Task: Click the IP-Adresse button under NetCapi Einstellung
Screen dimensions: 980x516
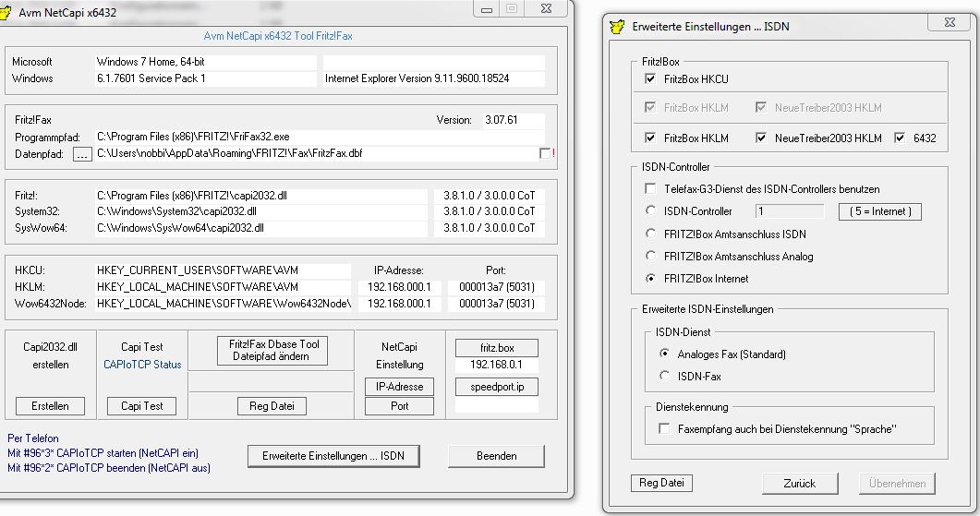Action: 399,387
